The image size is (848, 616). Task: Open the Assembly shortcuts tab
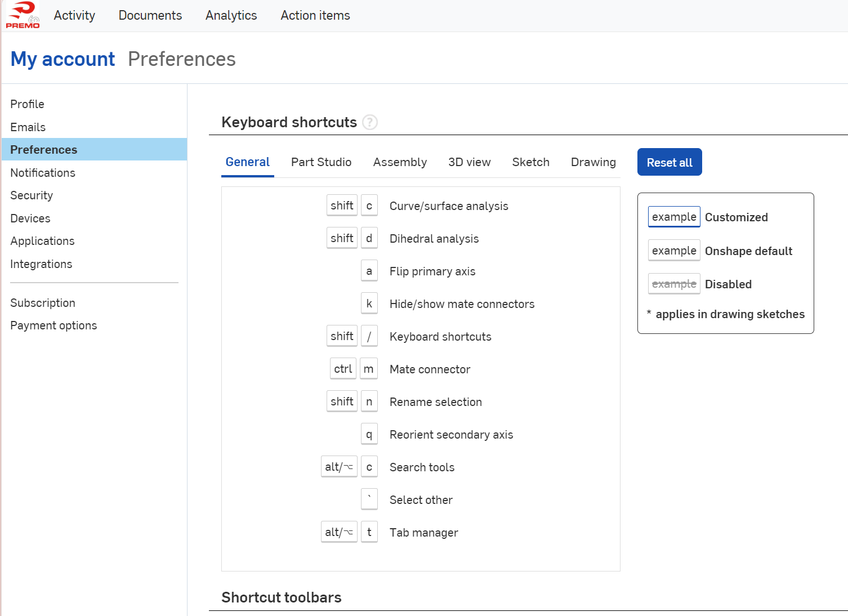pos(400,162)
